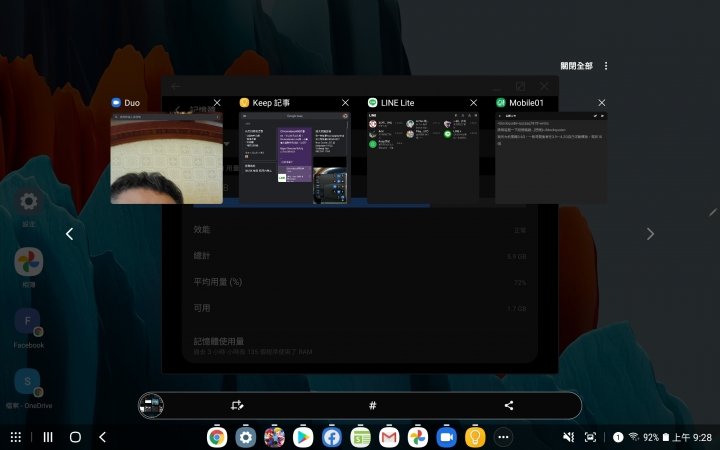Open Google Photos from the taskbar
Screen dimensions: 720x450
pos(418,437)
